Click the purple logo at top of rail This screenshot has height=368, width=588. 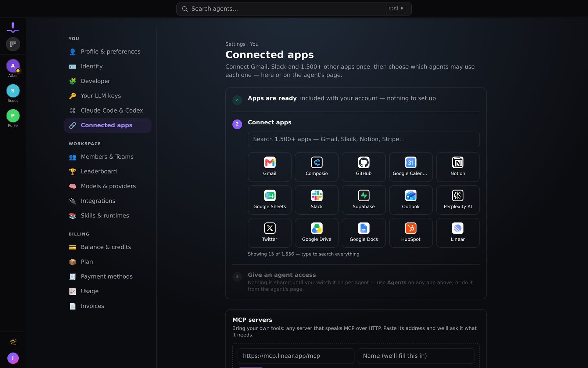coord(13,28)
